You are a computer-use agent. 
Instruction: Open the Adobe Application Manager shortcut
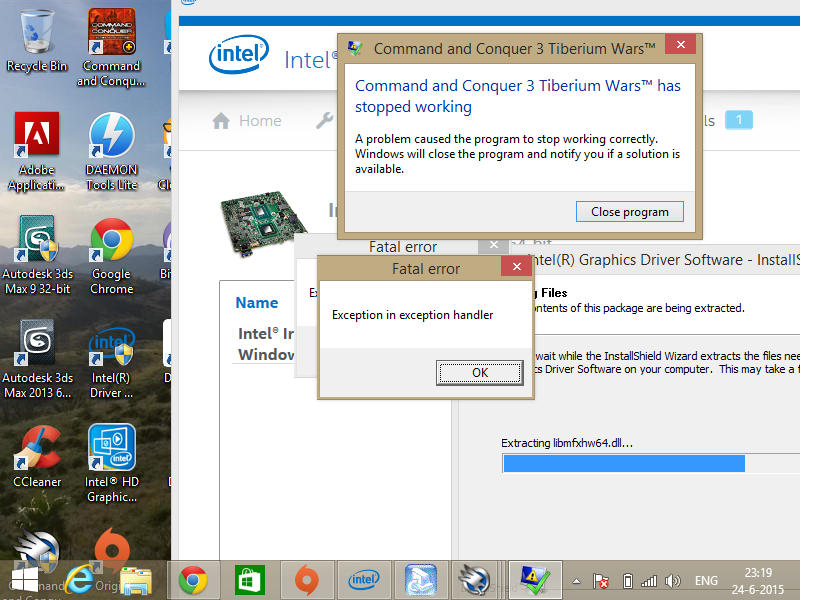pyautogui.click(x=37, y=151)
